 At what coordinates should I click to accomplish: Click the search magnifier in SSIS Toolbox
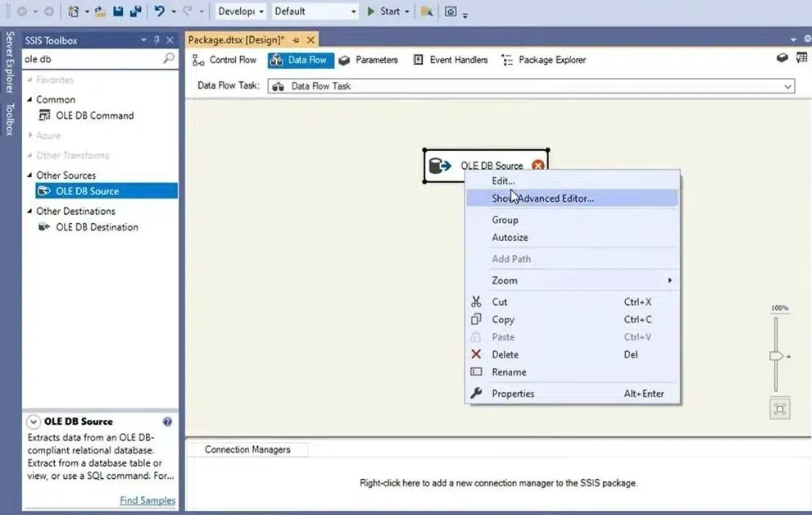pos(169,58)
